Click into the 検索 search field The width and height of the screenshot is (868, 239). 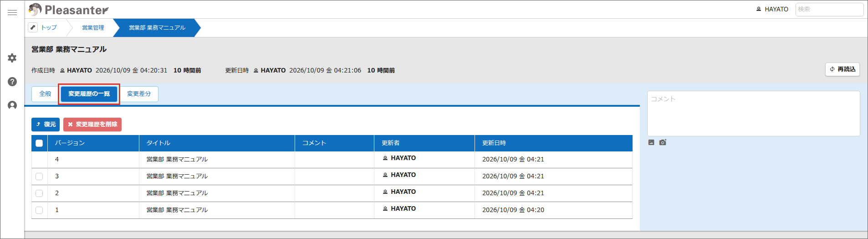(829, 9)
